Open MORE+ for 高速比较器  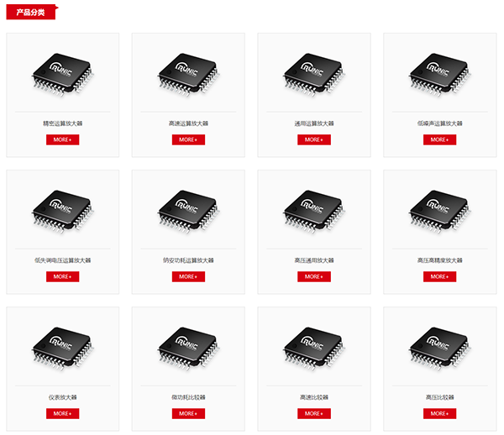tap(314, 413)
